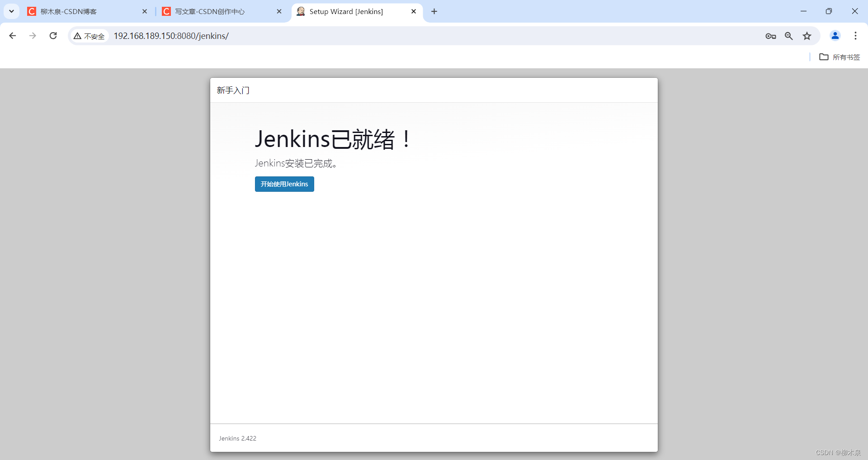Image resolution: width=868 pixels, height=460 pixels.
Task: Open a new browser tab
Action: 434,11
